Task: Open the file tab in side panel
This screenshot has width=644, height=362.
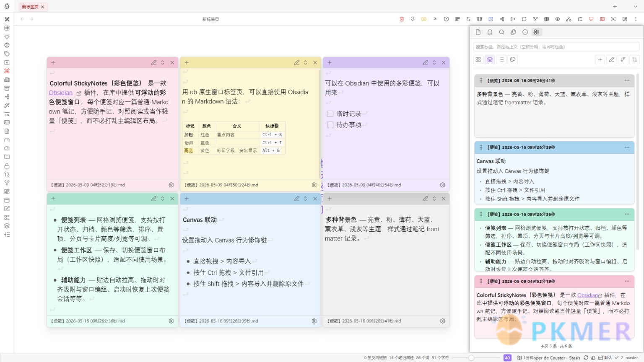Action: click(478, 32)
